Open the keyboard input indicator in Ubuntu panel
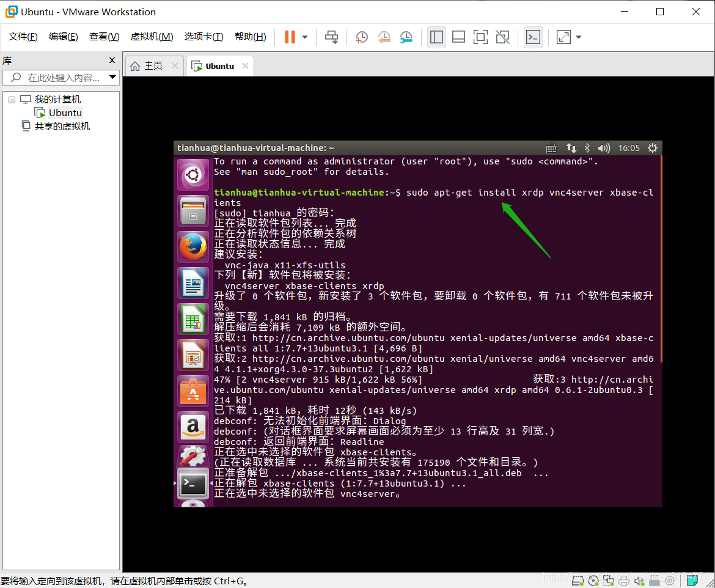Screen dimensions: 715x588 (552, 148)
